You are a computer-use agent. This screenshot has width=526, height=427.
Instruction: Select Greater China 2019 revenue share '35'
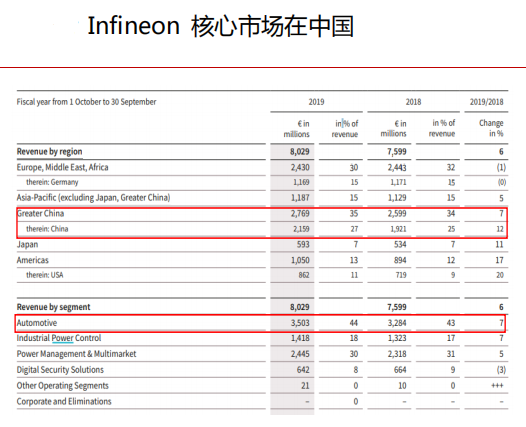click(354, 213)
